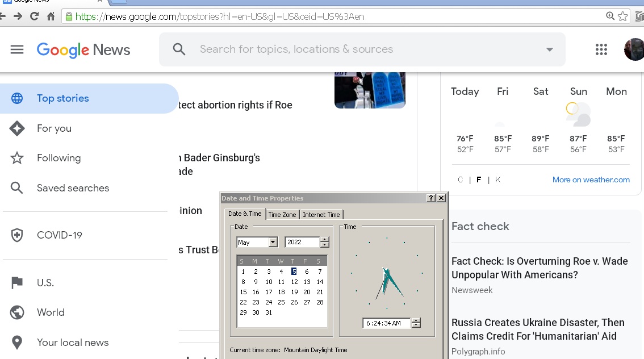
Task: Open the abortion rights if Roe headline
Action: tap(235, 105)
